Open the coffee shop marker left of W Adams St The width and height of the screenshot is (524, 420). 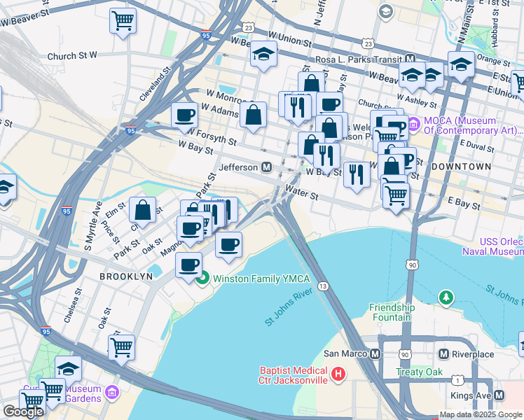tap(185, 115)
